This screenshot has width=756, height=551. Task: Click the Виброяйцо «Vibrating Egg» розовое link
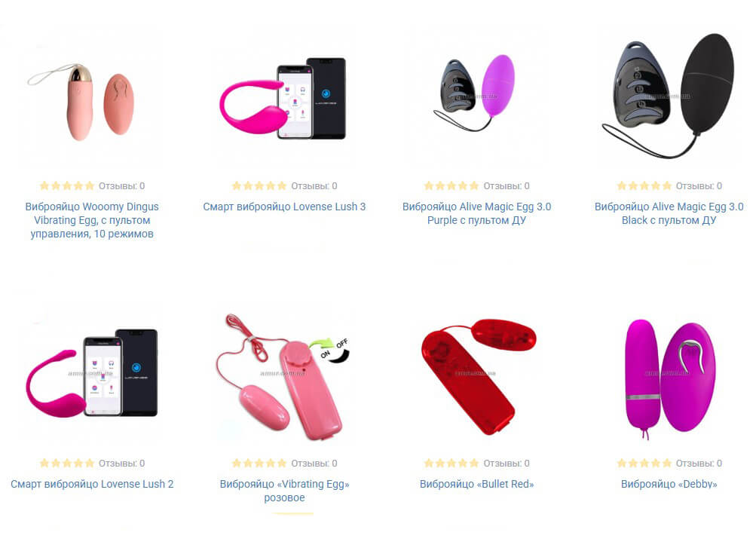click(x=284, y=491)
